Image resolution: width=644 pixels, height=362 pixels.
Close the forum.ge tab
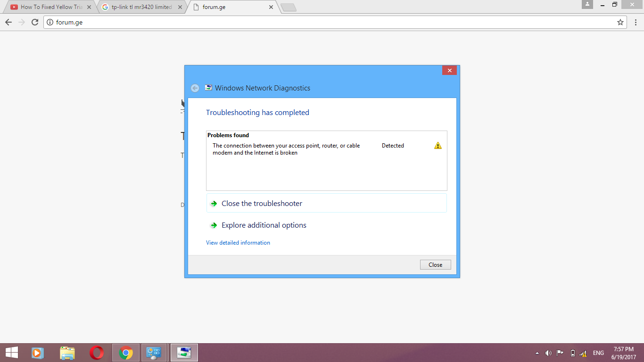[271, 7]
